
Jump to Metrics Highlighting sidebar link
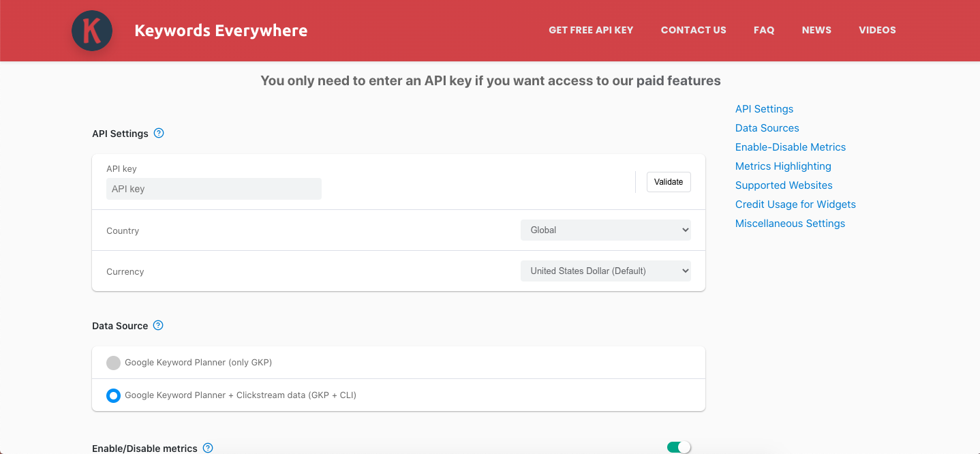click(x=783, y=166)
